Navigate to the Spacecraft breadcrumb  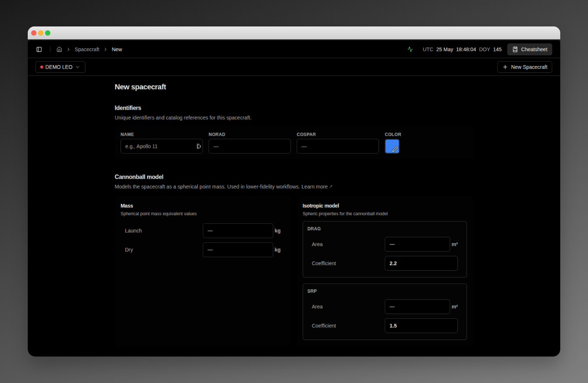[87, 49]
